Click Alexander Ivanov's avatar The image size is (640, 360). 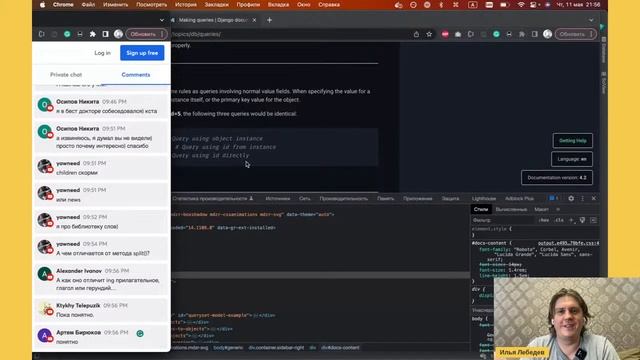[x=44, y=274]
